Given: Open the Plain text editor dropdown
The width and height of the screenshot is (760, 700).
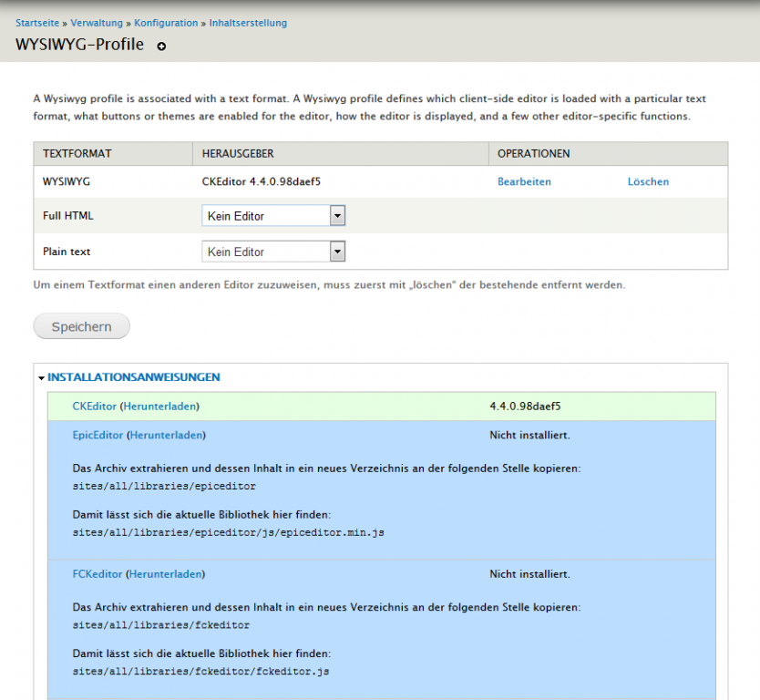Looking at the screenshot, I should coord(272,252).
